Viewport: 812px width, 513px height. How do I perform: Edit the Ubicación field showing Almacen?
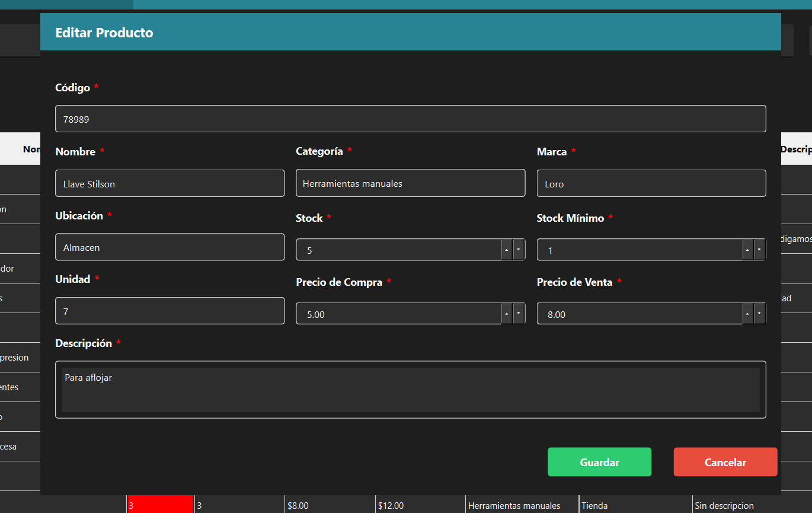[170, 247]
